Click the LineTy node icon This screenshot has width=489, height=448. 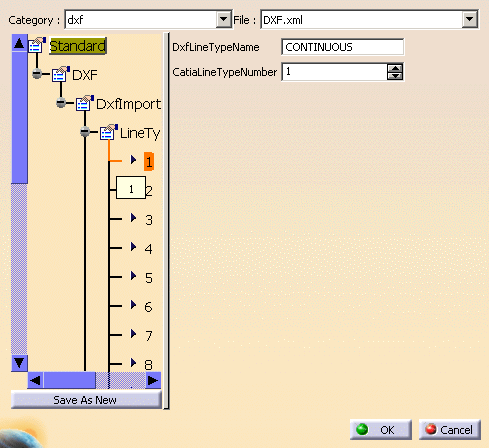coord(109,132)
